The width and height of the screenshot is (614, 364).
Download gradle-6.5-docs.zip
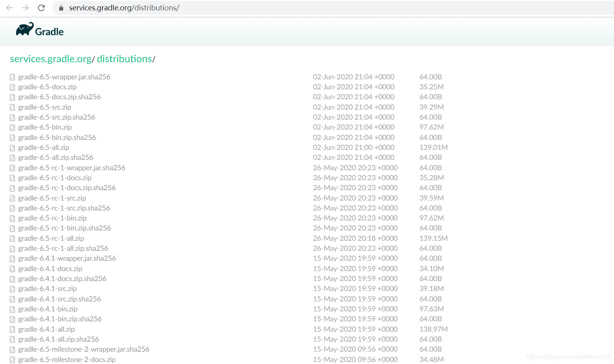click(47, 87)
